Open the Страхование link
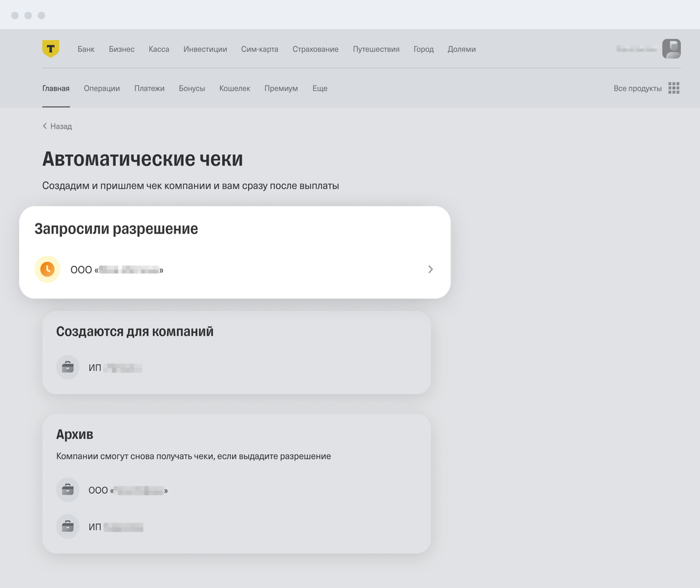 [315, 49]
